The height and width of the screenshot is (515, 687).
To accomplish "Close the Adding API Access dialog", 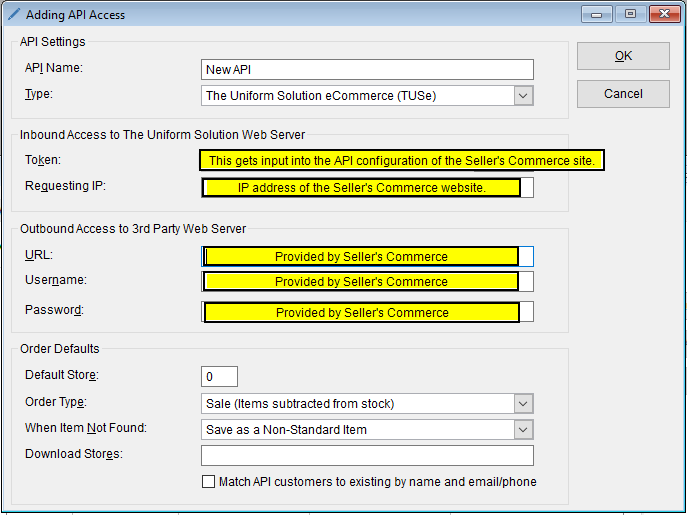I will [664, 14].
